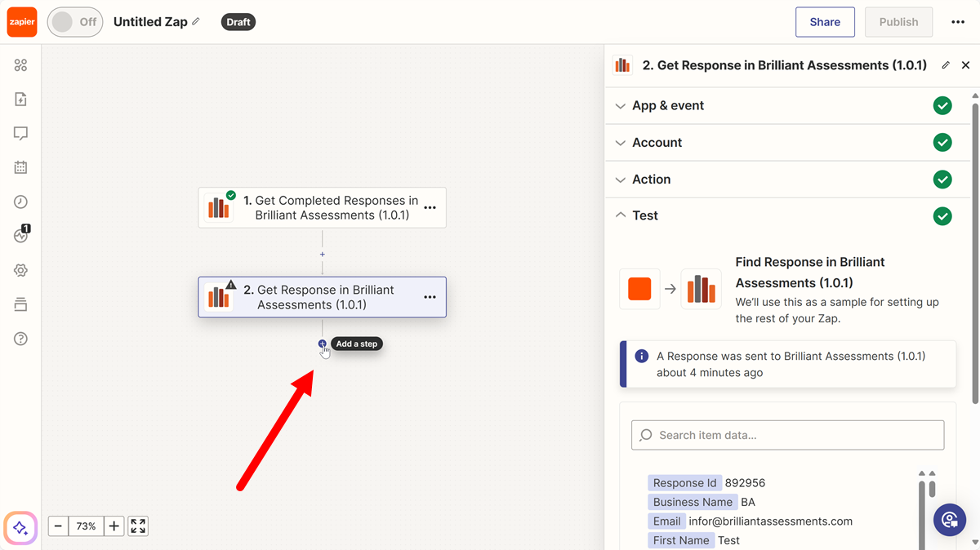The image size is (980, 550).
Task: Check the notifications icon with badge 1
Action: pyautogui.click(x=21, y=236)
